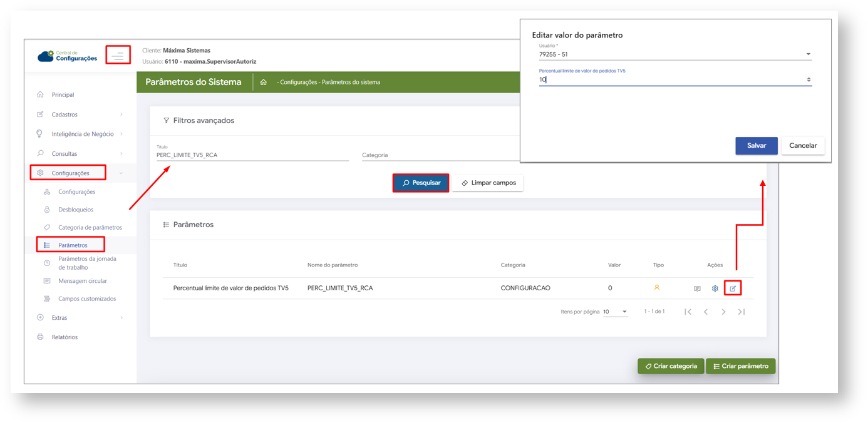868x423 pixels.
Task: Expand the Extras submenu chevron
Action: 121,318
